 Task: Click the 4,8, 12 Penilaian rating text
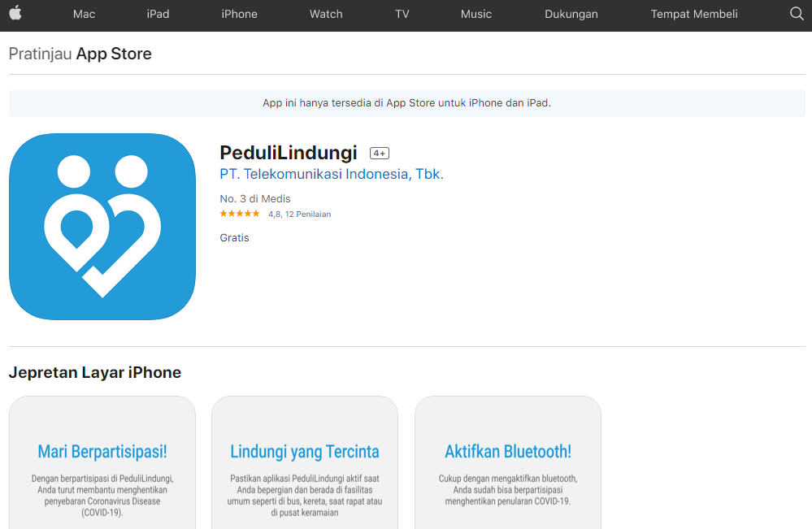click(299, 215)
